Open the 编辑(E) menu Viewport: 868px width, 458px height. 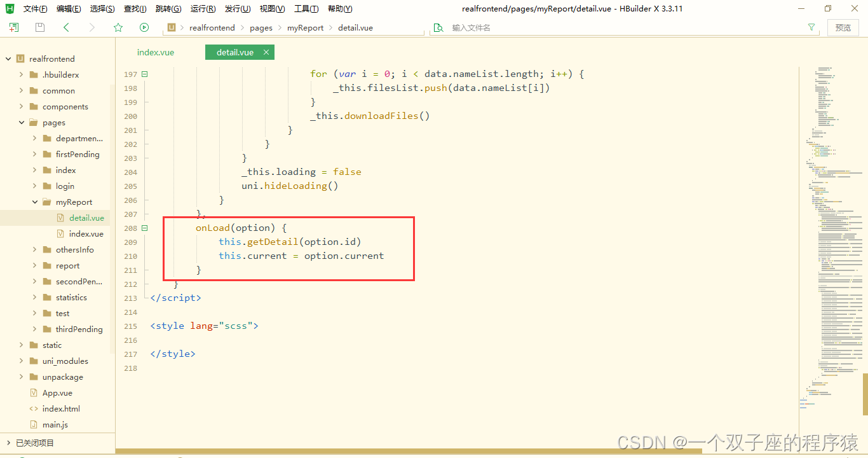coord(69,9)
